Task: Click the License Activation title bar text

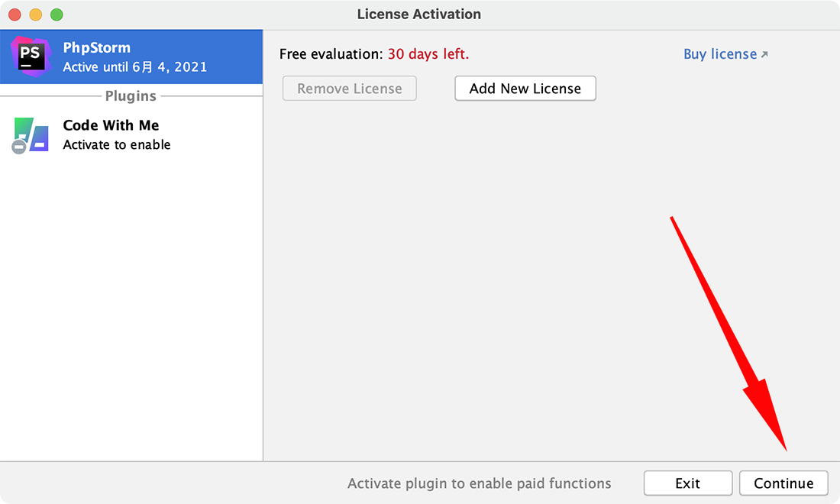Action: pos(419,15)
